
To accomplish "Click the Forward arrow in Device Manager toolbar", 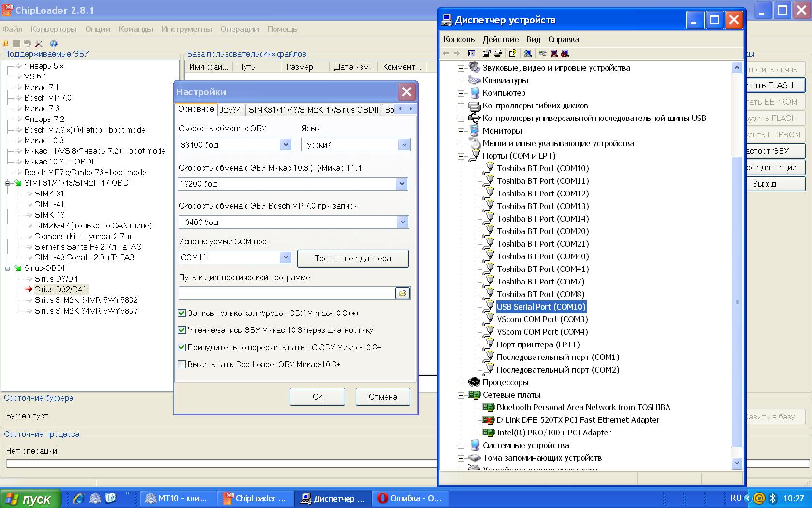I will 457,53.
